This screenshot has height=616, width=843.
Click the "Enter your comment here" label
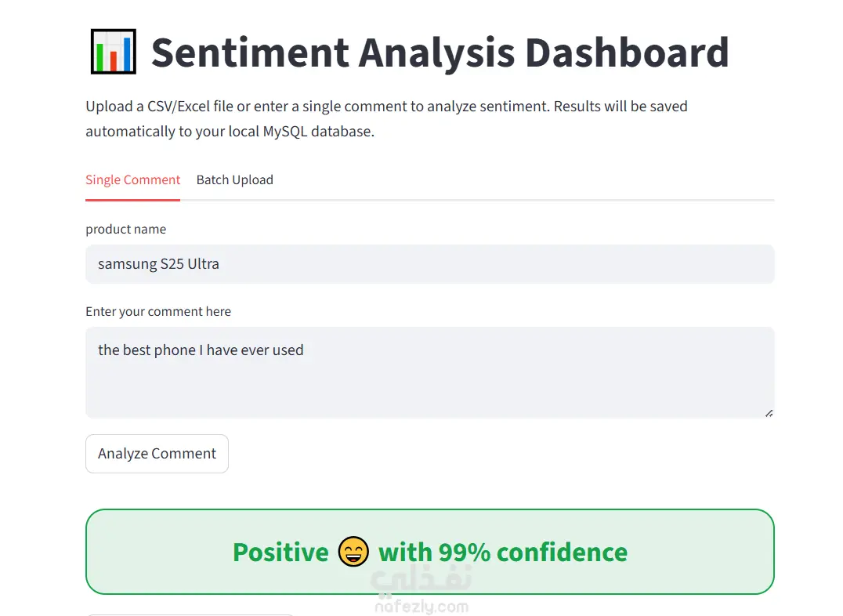[x=158, y=312]
